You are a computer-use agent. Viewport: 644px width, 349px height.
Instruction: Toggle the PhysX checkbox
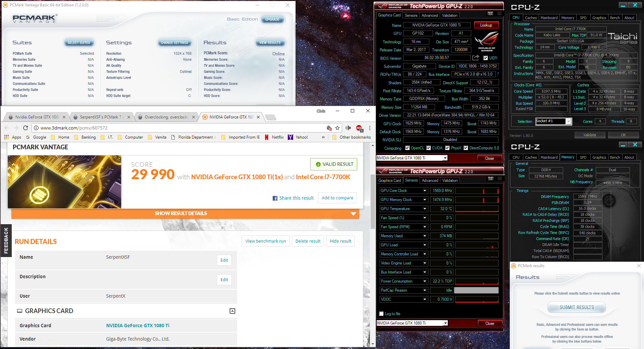click(447, 148)
